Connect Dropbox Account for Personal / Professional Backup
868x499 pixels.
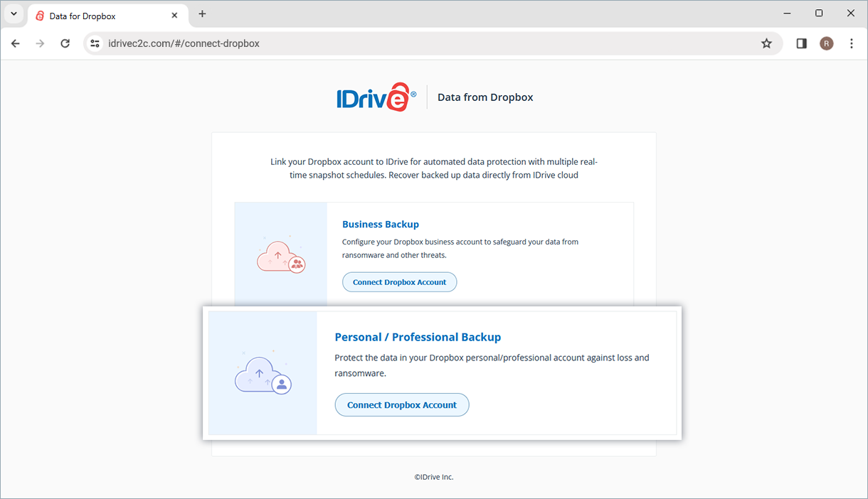tap(402, 405)
